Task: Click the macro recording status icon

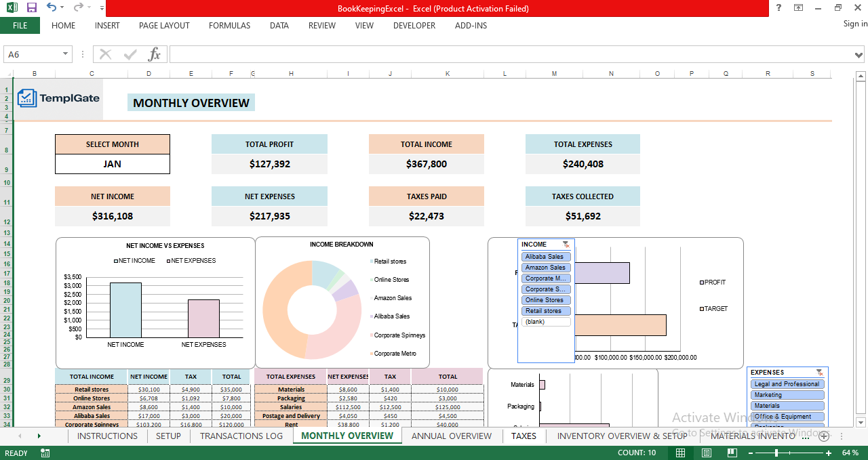Action: tap(45, 453)
